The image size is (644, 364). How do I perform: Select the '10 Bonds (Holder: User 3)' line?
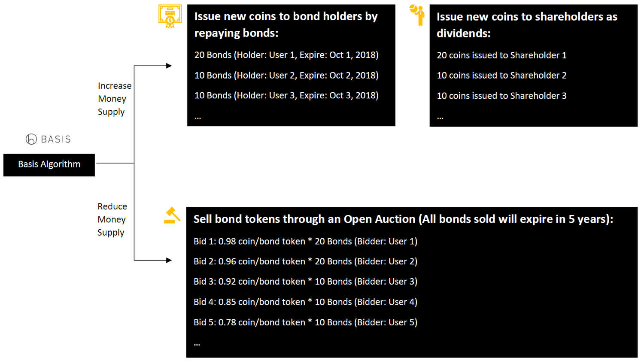click(286, 95)
